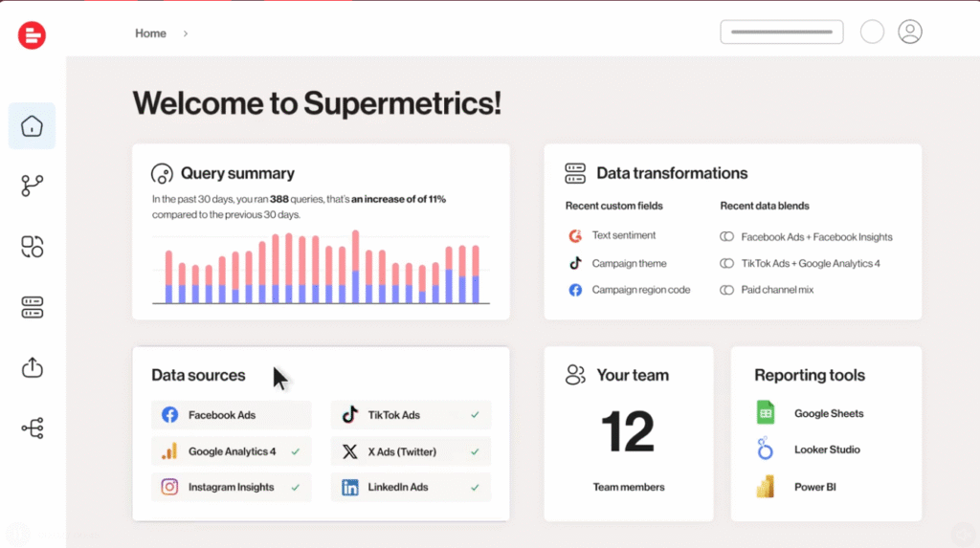Viewport: 980px width, 548px height.
Task: Select the X Ads (Twitter) data source
Action: [411, 451]
